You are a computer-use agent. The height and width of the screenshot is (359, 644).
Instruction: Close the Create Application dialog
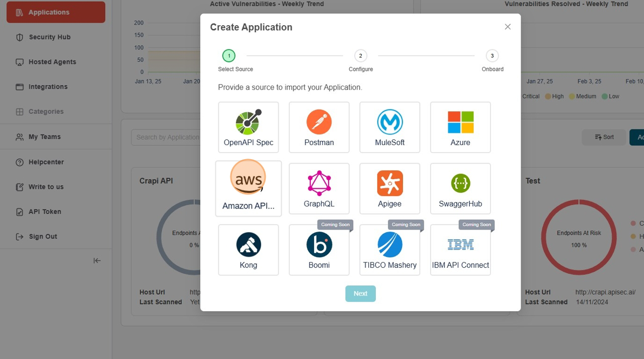(x=508, y=27)
